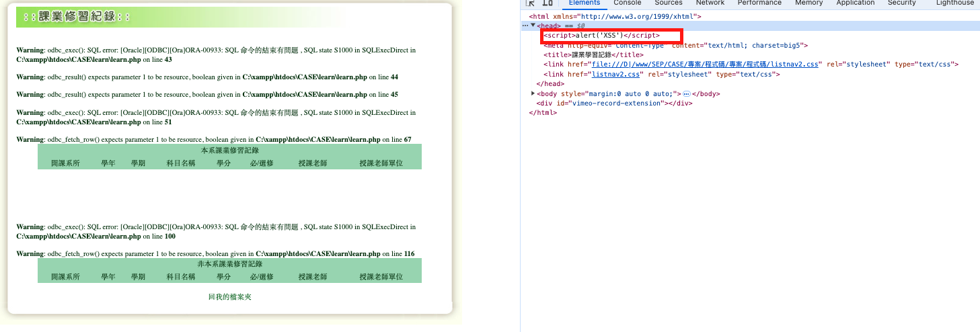Click the odbc_result warning on line 45
980x332 pixels.
(207, 95)
